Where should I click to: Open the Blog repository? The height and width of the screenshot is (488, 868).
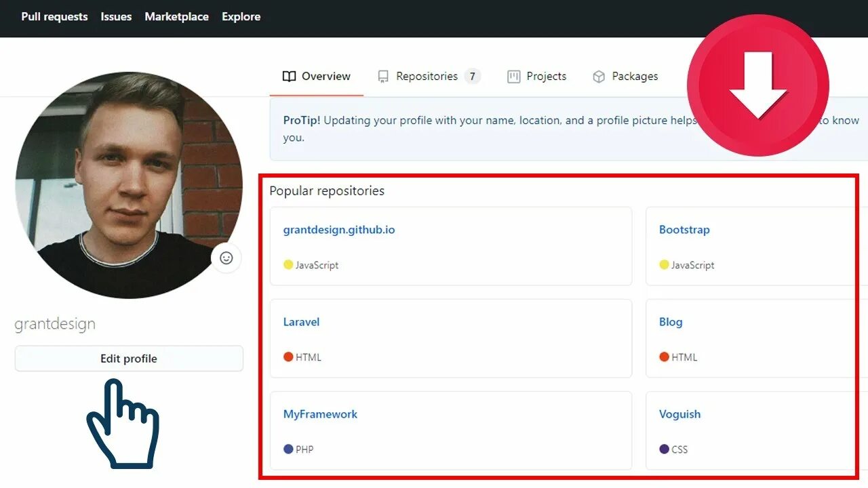click(671, 322)
